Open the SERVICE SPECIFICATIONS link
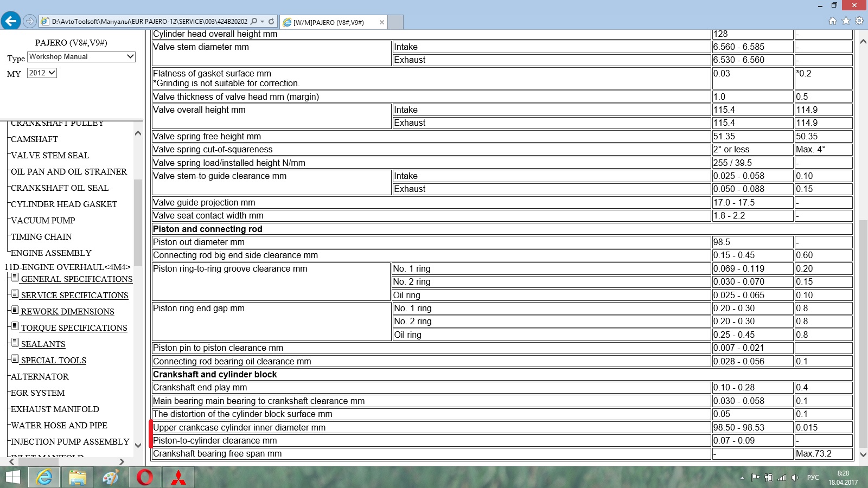Viewport: 868px width, 488px height. [74, 296]
